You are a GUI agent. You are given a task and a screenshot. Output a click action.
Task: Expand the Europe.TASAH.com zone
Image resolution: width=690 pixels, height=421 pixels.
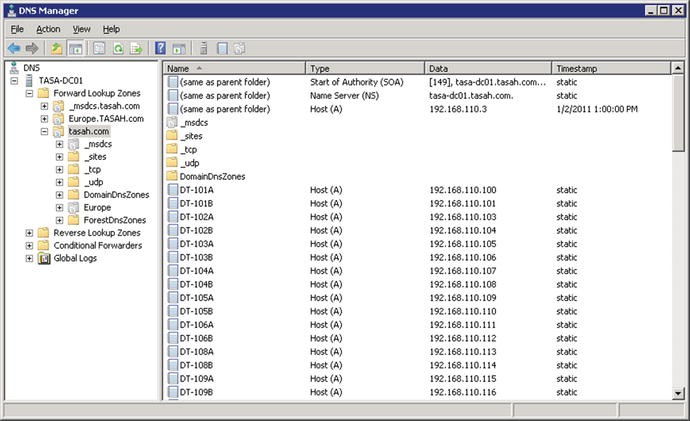coord(45,119)
